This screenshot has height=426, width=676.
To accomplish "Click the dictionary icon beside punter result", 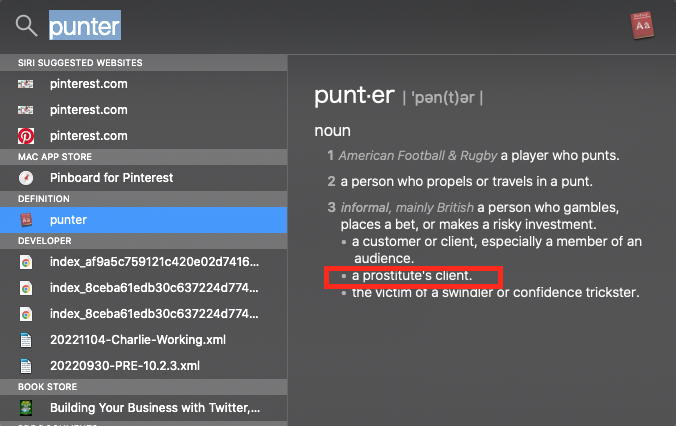I will tap(26, 220).
